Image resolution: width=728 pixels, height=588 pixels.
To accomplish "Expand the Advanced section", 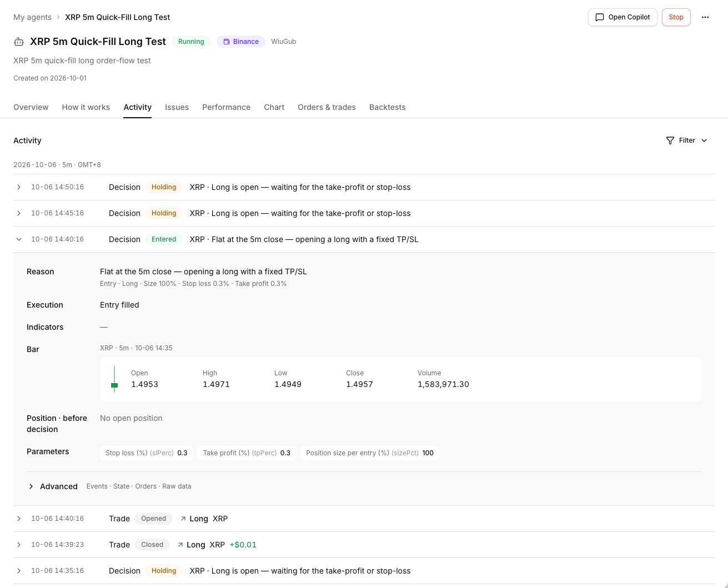I will [x=31, y=486].
